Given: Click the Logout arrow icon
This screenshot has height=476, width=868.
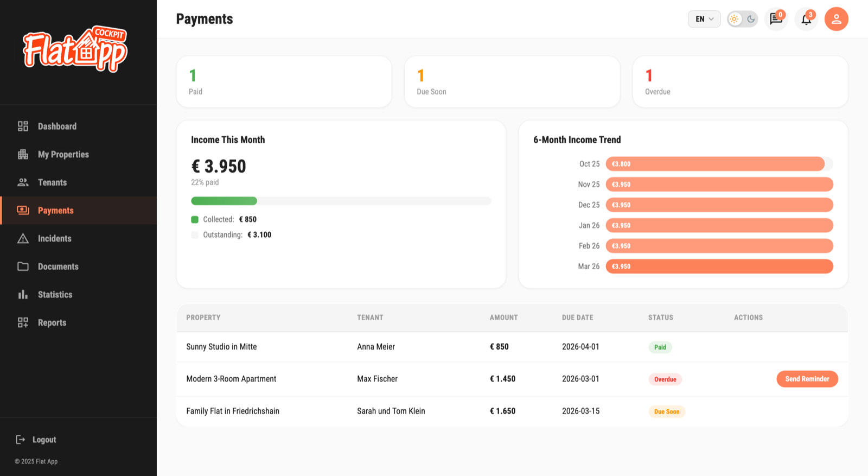Looking at the screenshot, I should tap(21, 440).
